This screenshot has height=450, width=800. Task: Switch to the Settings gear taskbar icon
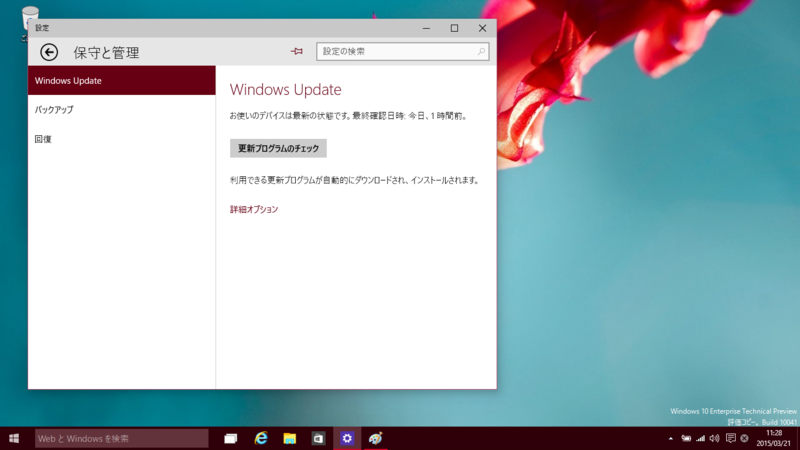[347, 438]
